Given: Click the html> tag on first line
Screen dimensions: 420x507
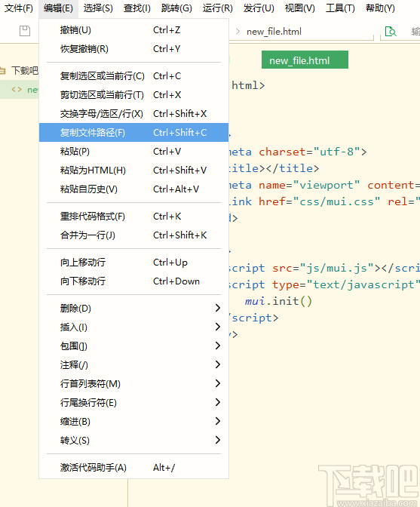Looking at the screenshot, I should tap(248, 85).
